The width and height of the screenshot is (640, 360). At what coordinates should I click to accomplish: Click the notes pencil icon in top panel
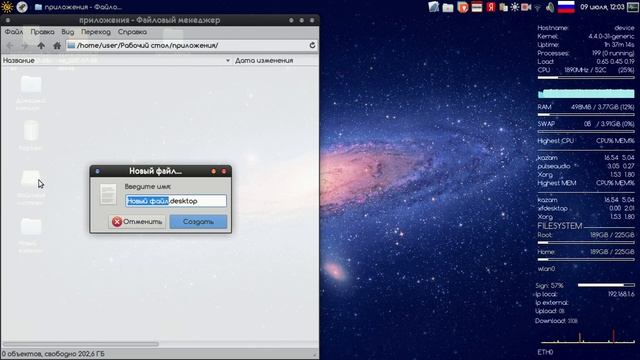[433, 7]
